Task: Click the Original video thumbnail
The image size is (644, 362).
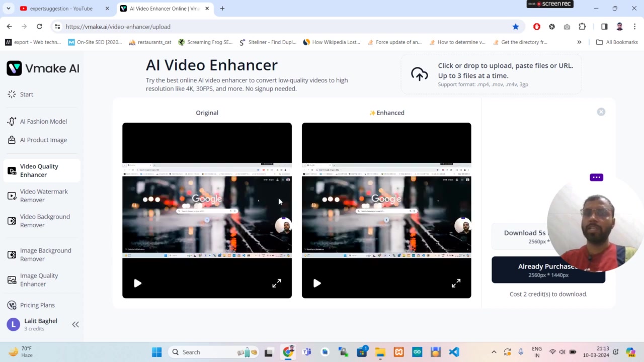Action: coord(207,210)
